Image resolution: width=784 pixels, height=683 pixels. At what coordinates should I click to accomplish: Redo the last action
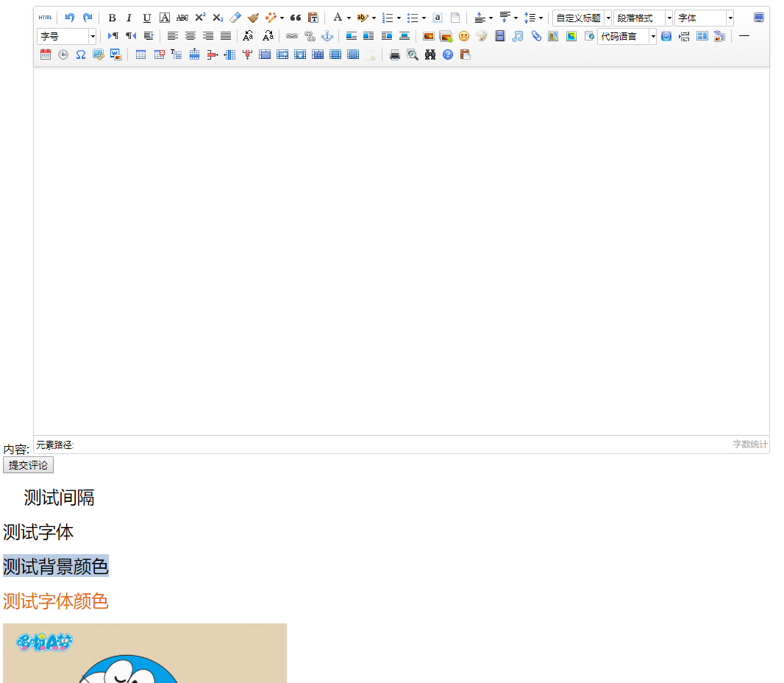coord(88,18)
